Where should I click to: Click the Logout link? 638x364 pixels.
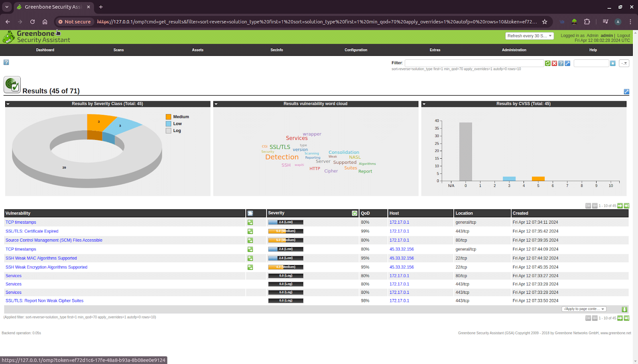[x=624, y=35]
